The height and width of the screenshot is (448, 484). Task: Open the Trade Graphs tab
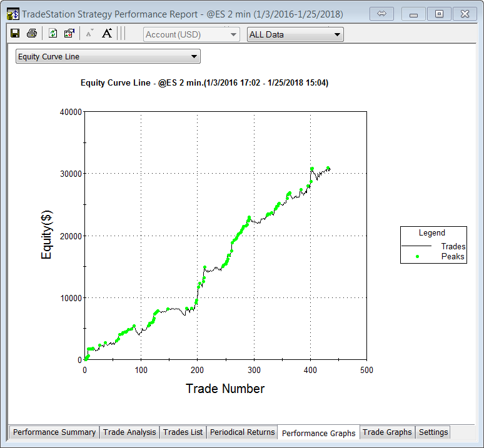coord(387,432)
